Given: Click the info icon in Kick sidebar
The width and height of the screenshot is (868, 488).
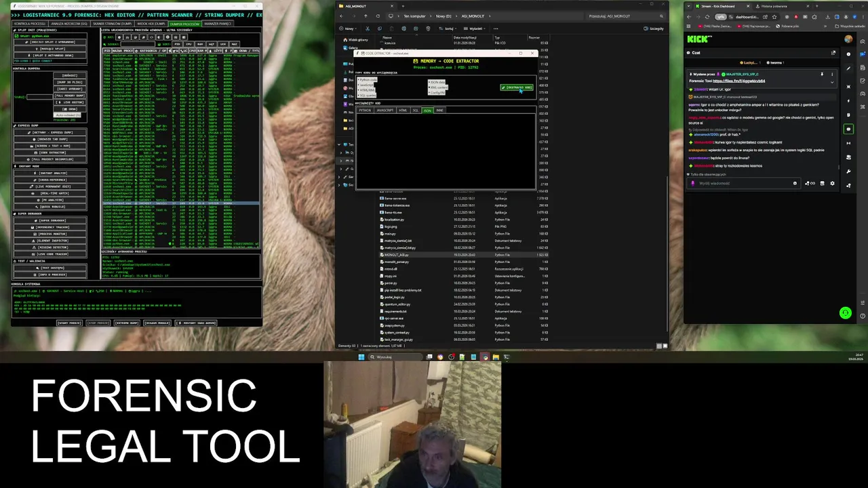Looking at the screenshot, I should 848,54.
